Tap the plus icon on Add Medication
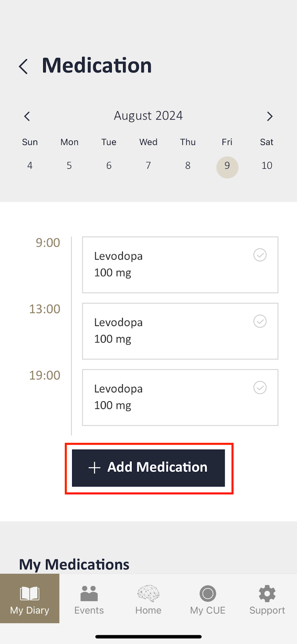297x644 pixels. click(x=94, y=468)
